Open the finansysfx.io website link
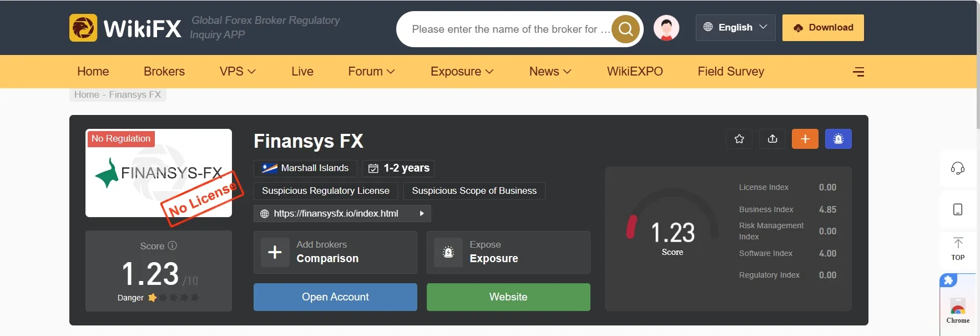Screen dimensions: 980x336 [x=336, y=213]
